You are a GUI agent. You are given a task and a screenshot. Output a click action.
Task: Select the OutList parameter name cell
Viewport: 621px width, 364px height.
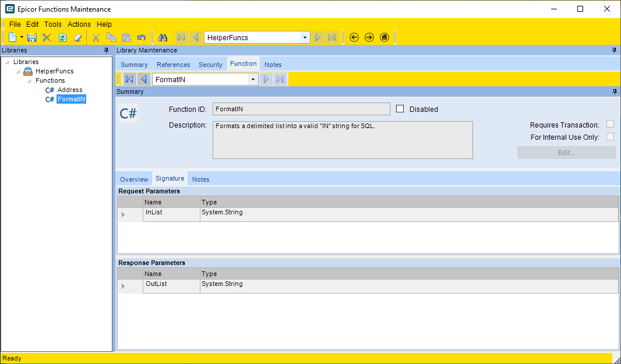(171, 286)
